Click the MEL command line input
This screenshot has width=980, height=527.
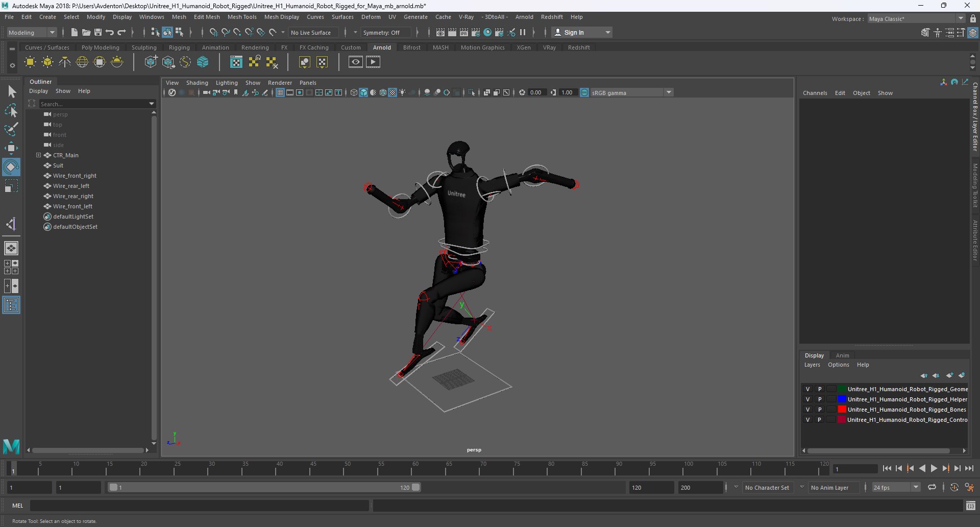[199, 506]
